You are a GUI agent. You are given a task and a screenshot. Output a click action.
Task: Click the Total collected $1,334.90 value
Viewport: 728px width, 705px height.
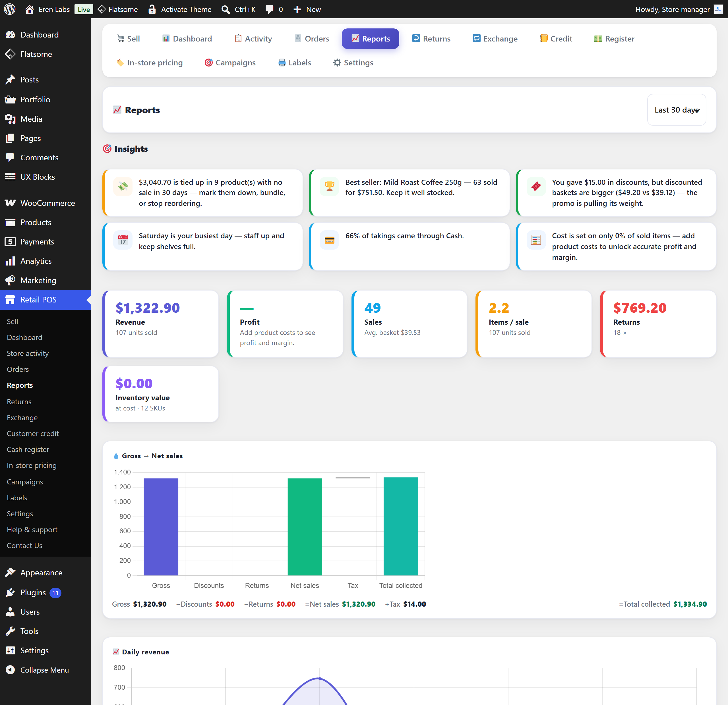[x=690, y=604]
